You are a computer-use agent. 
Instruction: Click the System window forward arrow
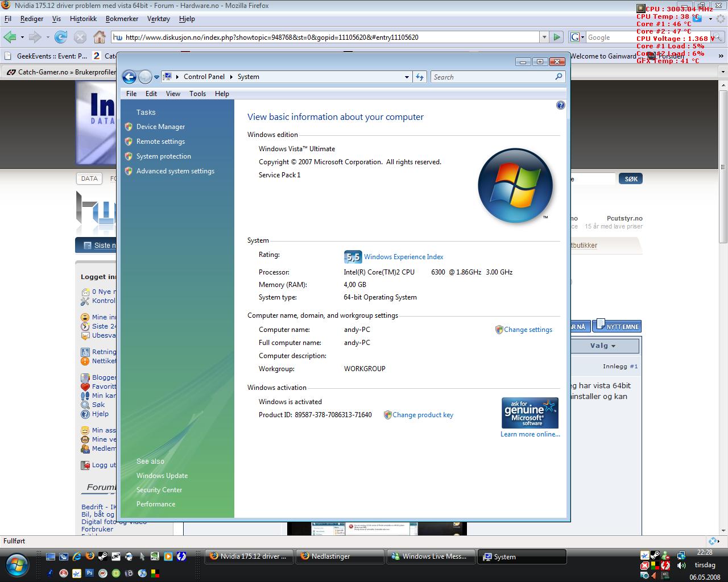tap(145, 77)
